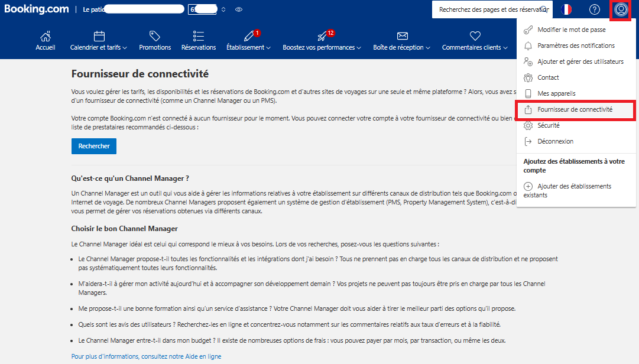Image resolution: width=639 pixels, height=364 pixels.
Task: Open the account profile icon menu
Action: click(x=621, y=9)
